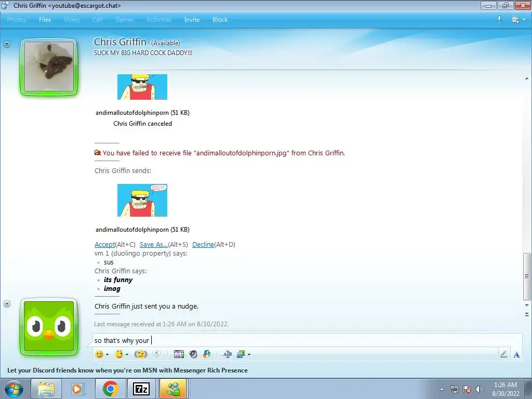Send a nudge with the vibrating smiley

point(141,354)
